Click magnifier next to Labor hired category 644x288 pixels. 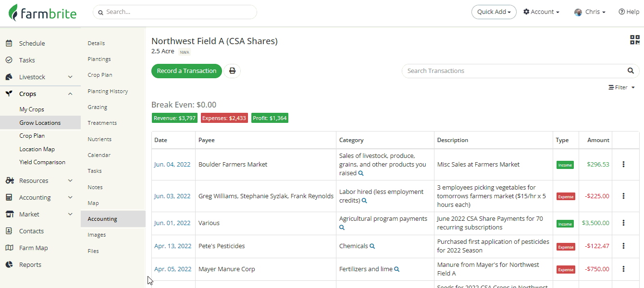point(364,201)
